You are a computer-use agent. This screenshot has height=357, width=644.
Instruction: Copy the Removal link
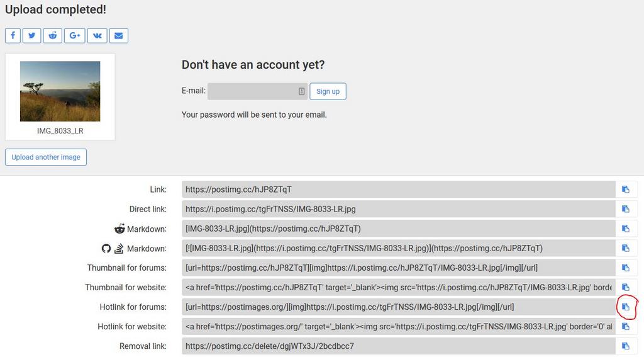click(x=626, y=346)
